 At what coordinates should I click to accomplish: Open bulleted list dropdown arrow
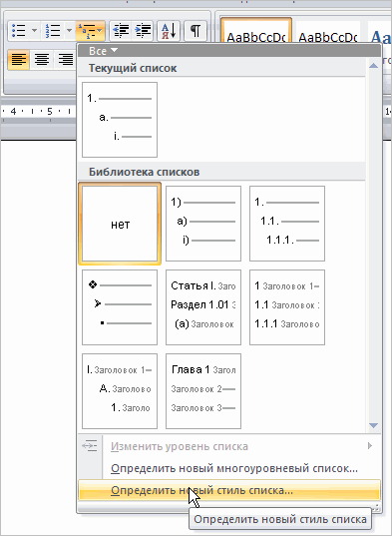[x=34, y=30]
